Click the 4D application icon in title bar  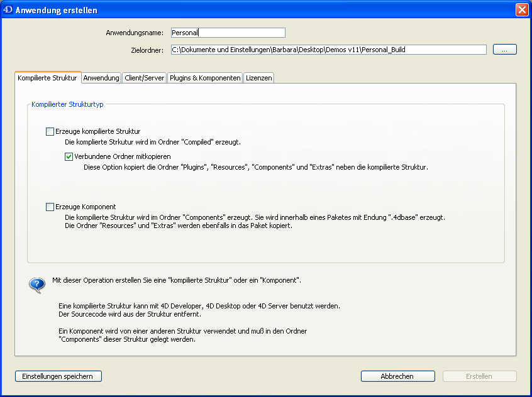point(8,10)
